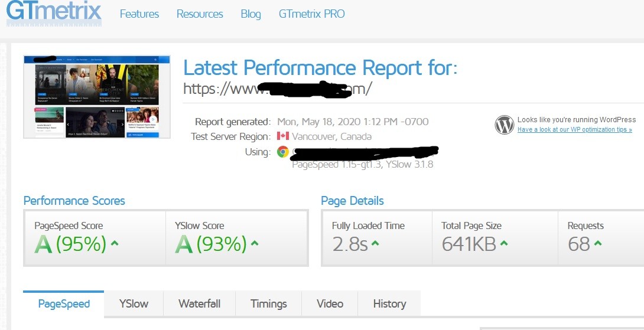Open the Waterfall tab
Viewport: 644px width, 330px height.
click(x=200, y=304)
